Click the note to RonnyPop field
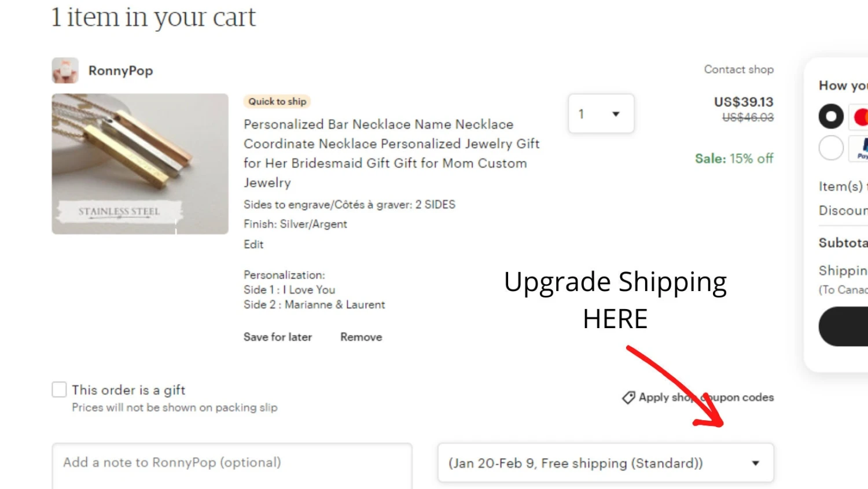The height and width of the screenshot is (489, 868). pos(231,465)
